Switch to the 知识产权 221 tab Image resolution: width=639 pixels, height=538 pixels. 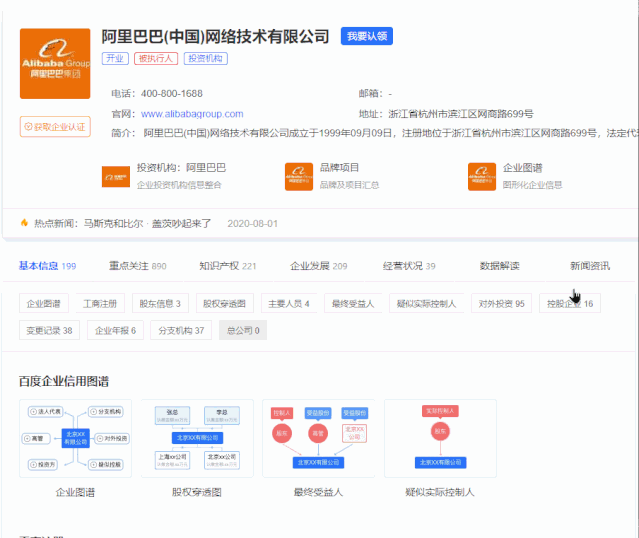pyautogui.click(x=228, y=266)
